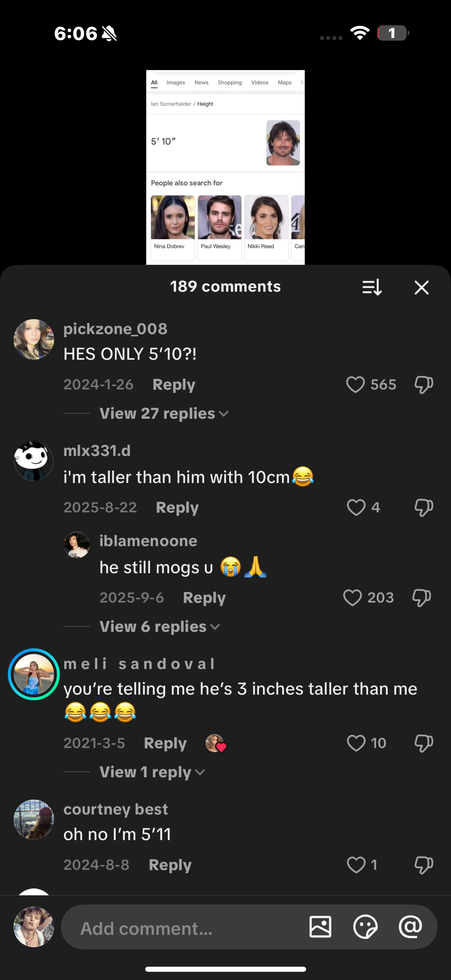Like pickzone_008's comment with the heart

[x=356, y=384]
